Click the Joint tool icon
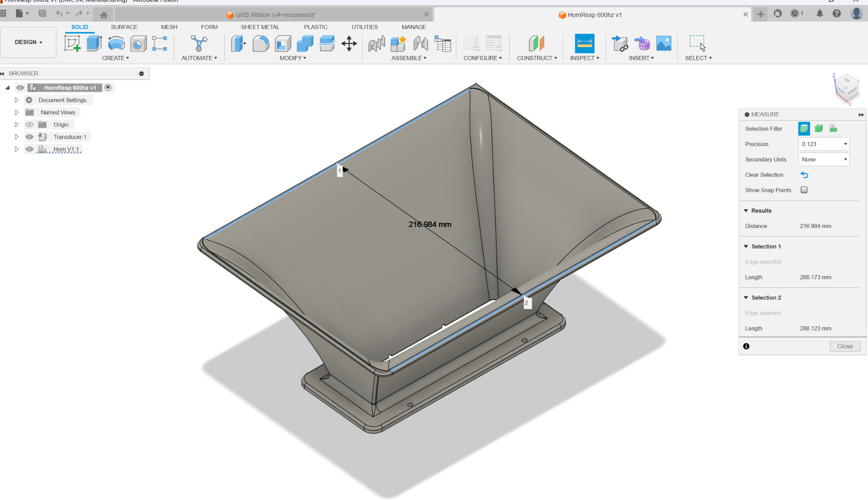This screenshot has height=500, width=868. [x=376, y=43]
